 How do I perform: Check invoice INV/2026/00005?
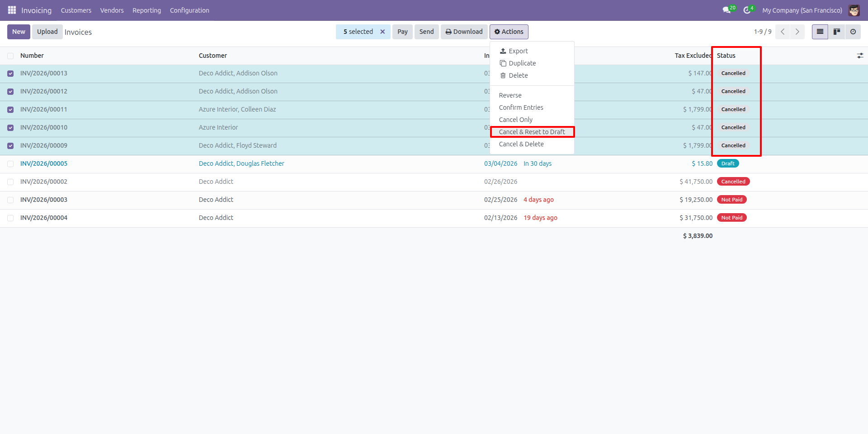(x=10, y=164)
